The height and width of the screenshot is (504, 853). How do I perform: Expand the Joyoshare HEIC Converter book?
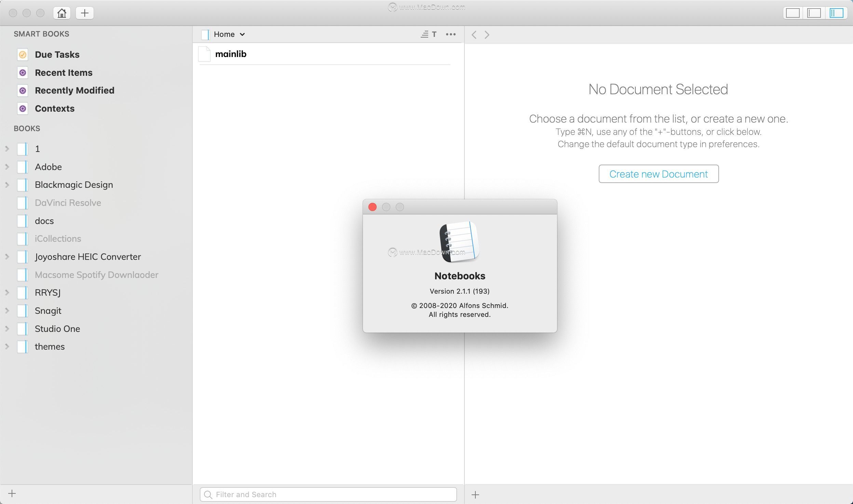pyautogui.click(x=7, y=257)
